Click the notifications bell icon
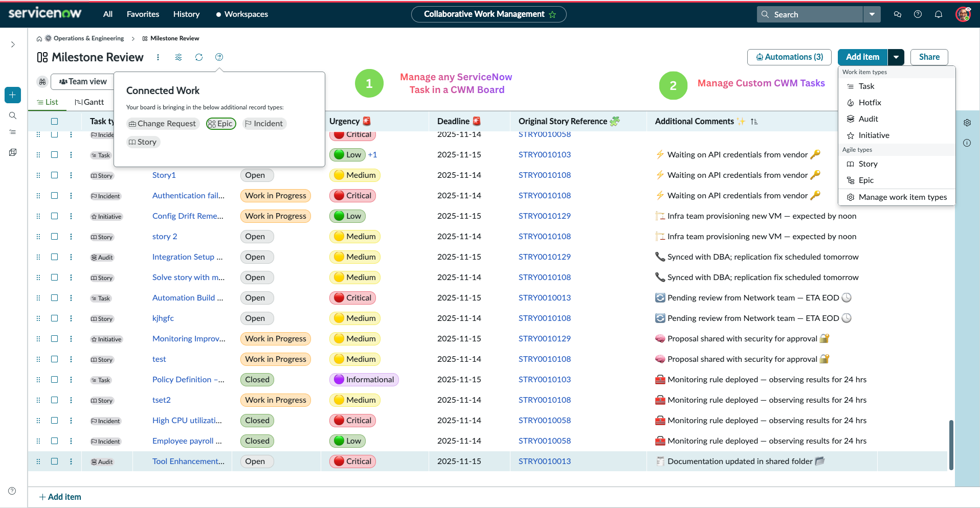The width and height of the screenshot is (980, 508). pos(938,14)
